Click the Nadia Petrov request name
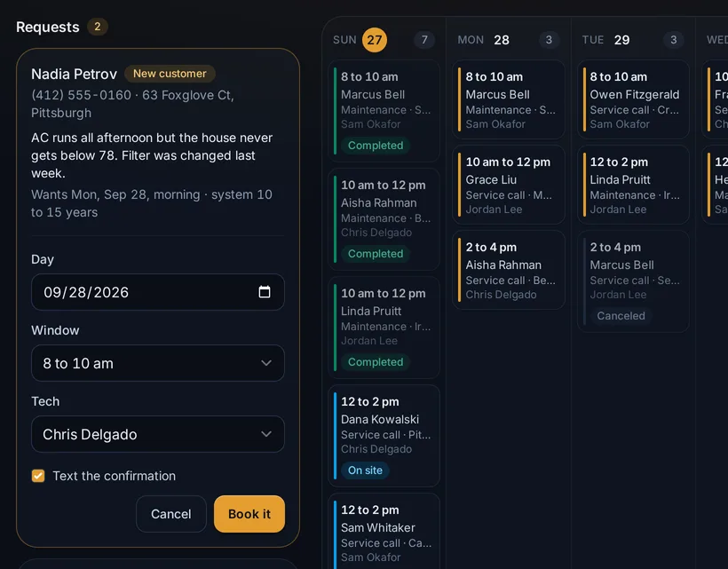Image resolution: width=728 pixels, height=569 pixels. point(75,74)
